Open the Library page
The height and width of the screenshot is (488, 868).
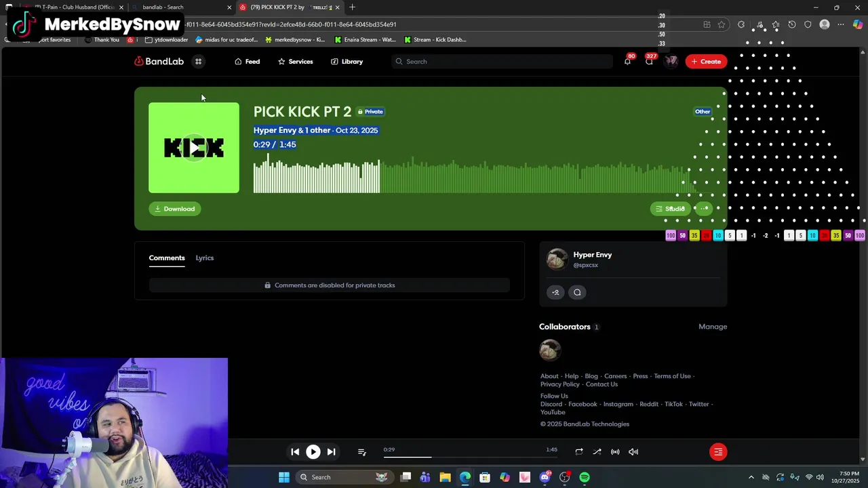click(347, 62)
